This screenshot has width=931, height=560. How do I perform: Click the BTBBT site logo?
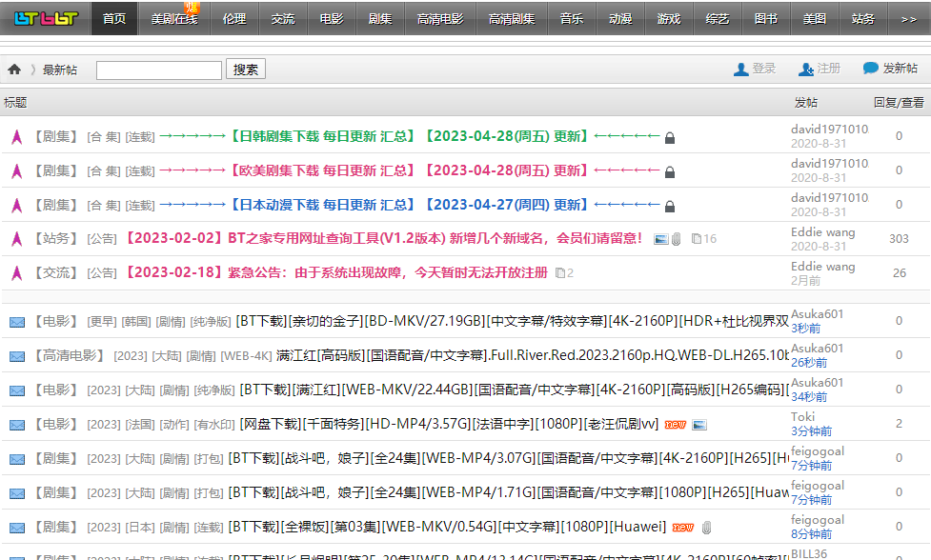tap(46, 18)
